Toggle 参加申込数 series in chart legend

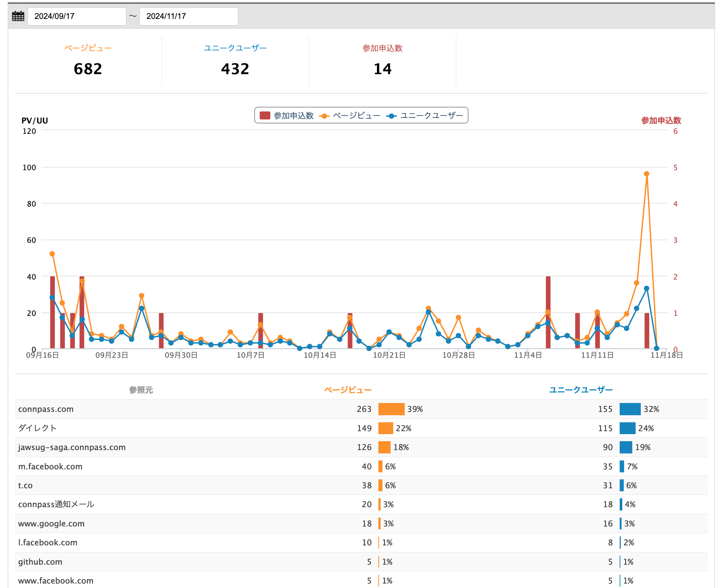point(287,116)
